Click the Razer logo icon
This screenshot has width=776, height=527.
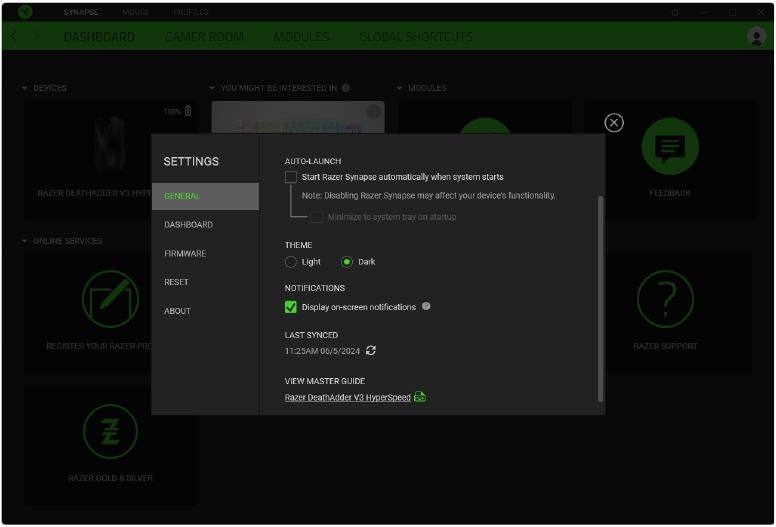tap(25, 11)
